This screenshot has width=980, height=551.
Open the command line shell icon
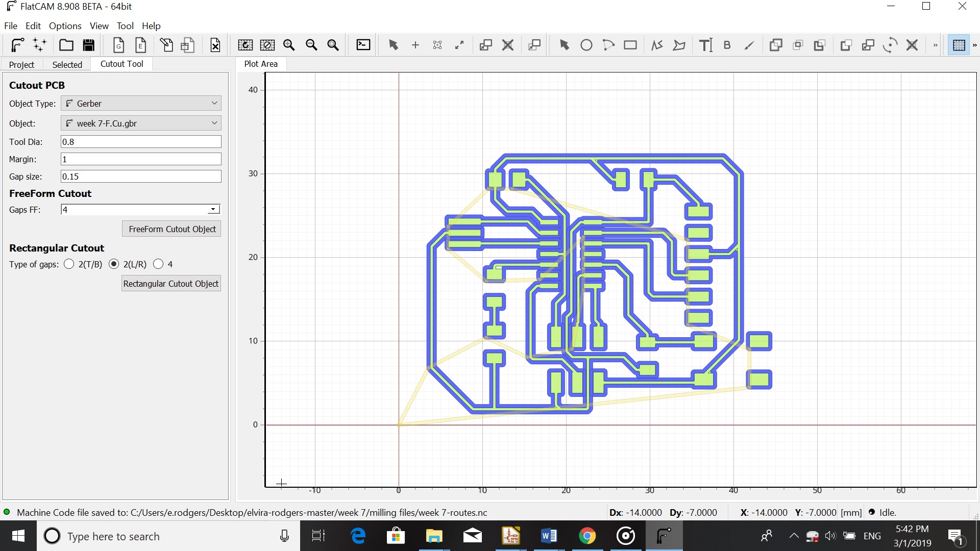tap(363, 45)
